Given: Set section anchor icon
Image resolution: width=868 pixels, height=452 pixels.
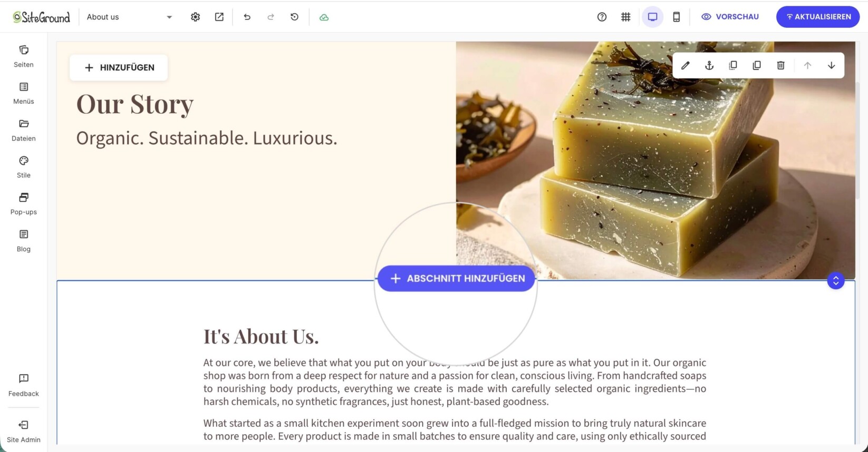Looking at the screenshot, I should pyautogui.click(x=709, y=65).
